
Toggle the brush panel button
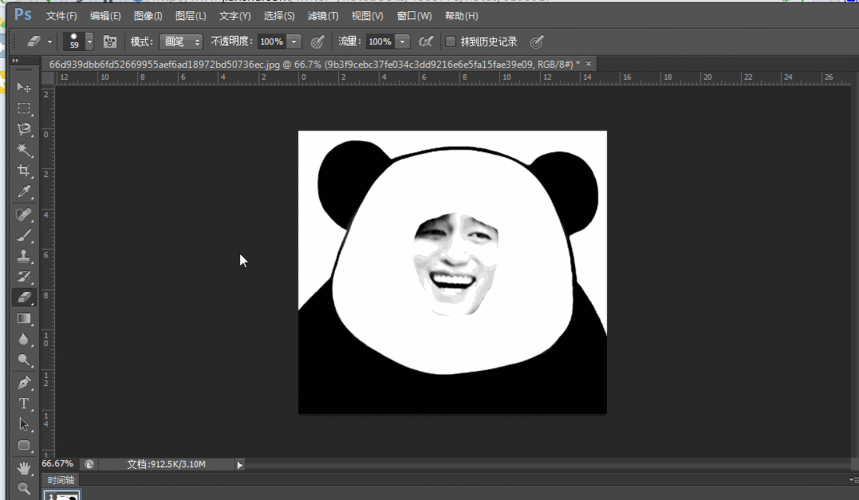pos(110,42)
